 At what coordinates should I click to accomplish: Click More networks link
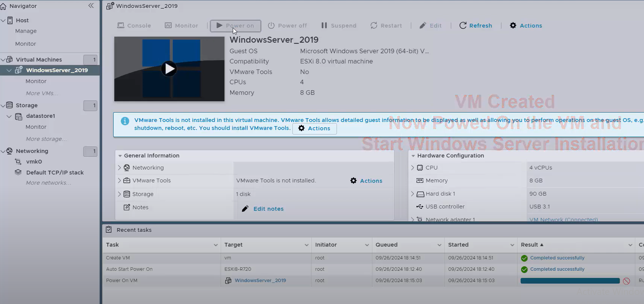(48, 183)
